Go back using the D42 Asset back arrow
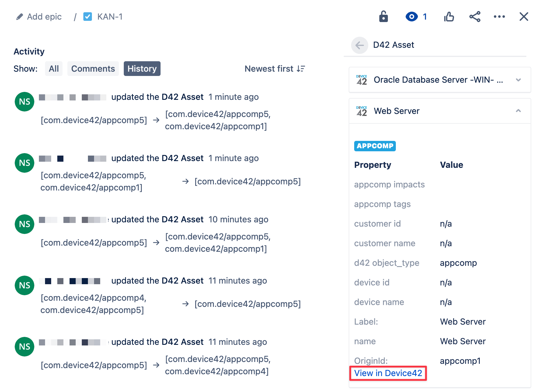This screenshot has height=392, width=538. pos(359,45)
